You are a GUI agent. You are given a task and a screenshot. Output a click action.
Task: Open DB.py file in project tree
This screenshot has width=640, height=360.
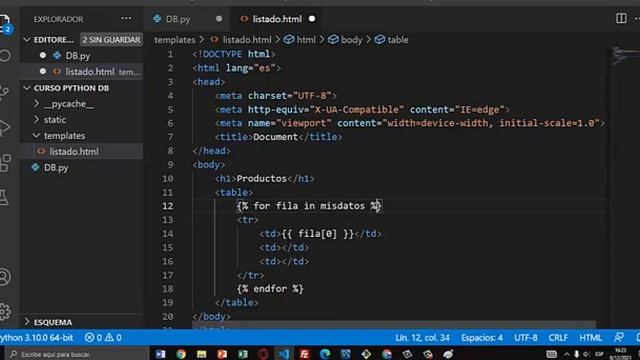coord(56,168)
